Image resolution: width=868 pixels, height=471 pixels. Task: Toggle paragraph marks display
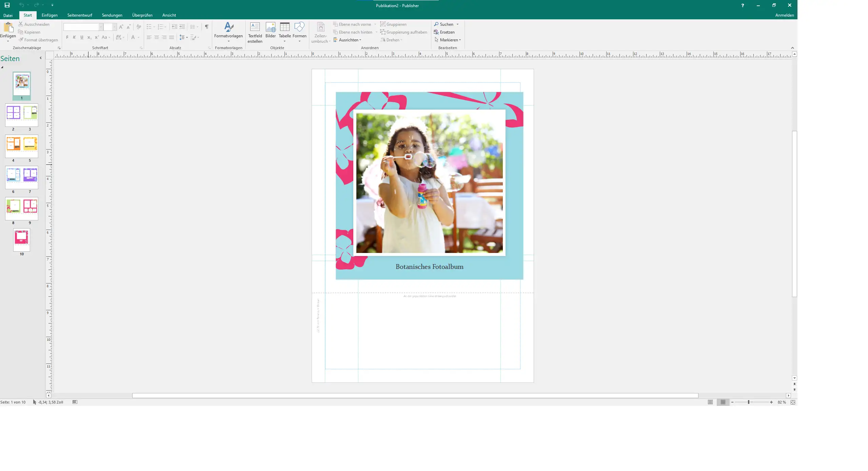(x=206, y=27)
